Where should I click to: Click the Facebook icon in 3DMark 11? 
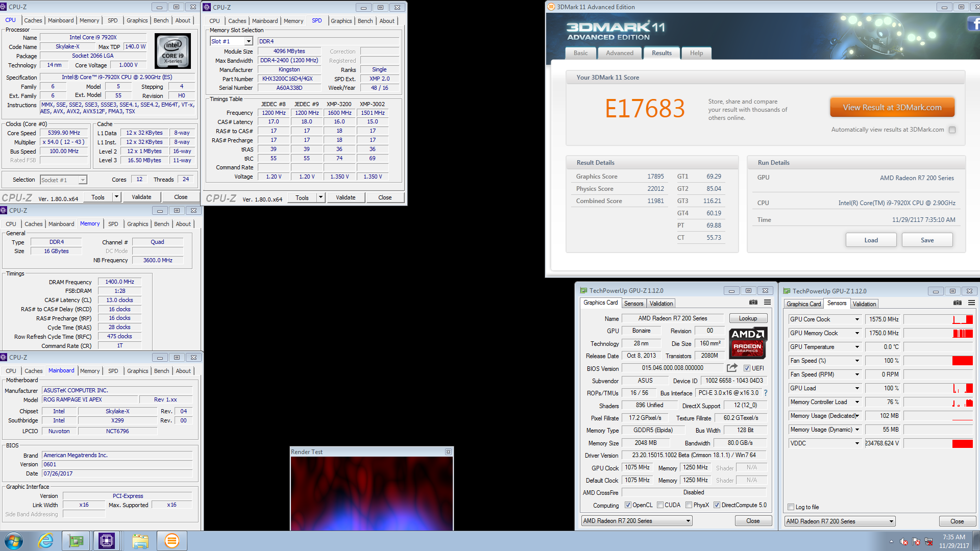click(x=974, y=23)
